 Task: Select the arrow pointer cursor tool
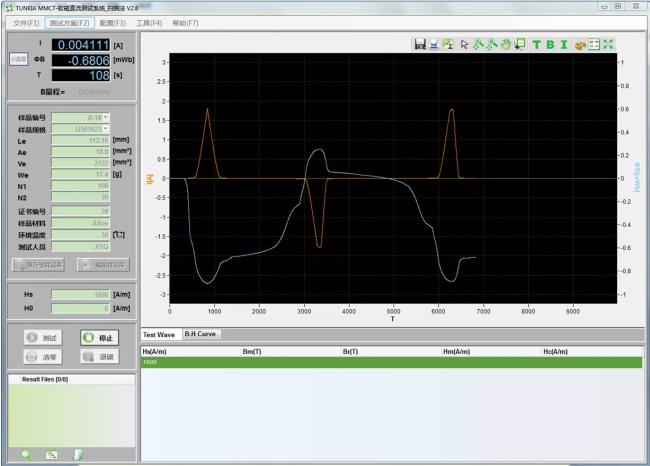pos(464,44)
